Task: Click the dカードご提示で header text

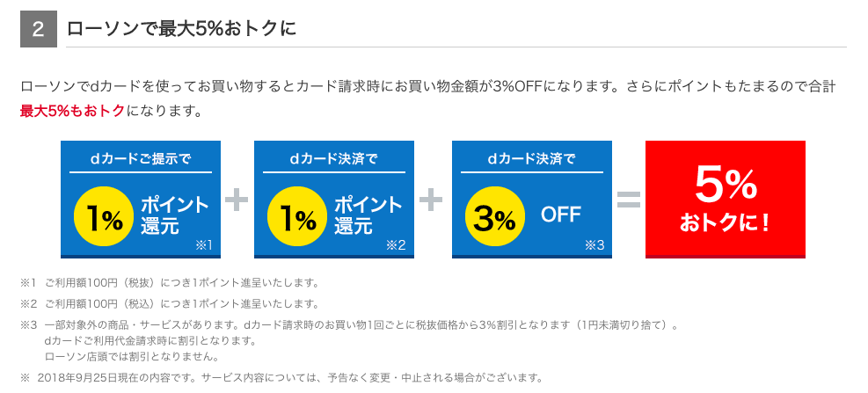Action: [141, 159]
